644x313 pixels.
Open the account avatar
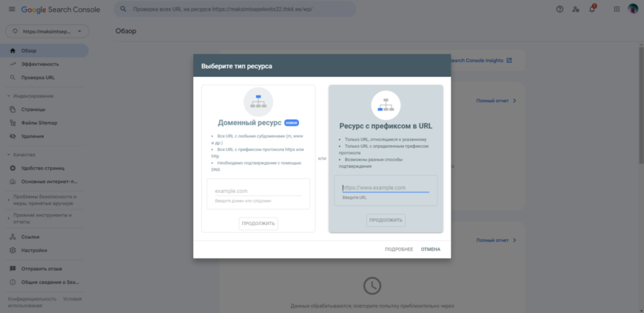[633, 9]
